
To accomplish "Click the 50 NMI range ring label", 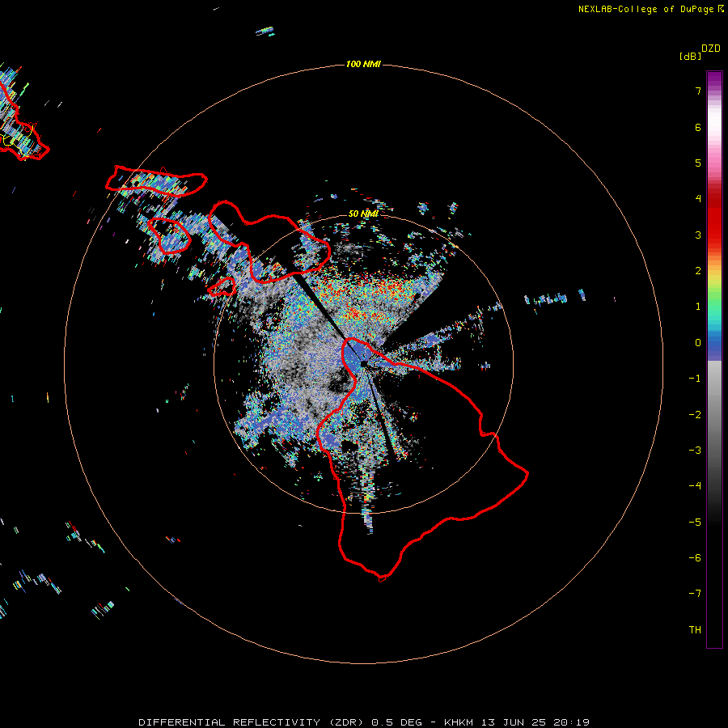I will pos(363,214).
